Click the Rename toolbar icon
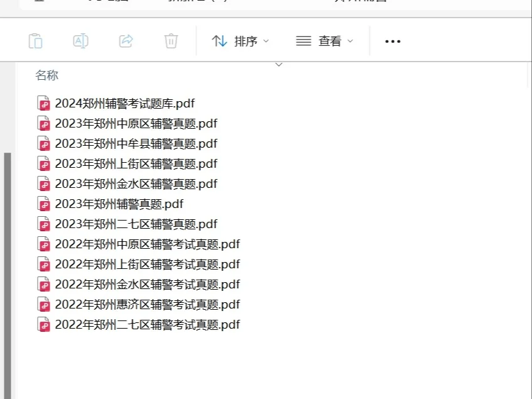The image size is (532, 399). point(81,41)
